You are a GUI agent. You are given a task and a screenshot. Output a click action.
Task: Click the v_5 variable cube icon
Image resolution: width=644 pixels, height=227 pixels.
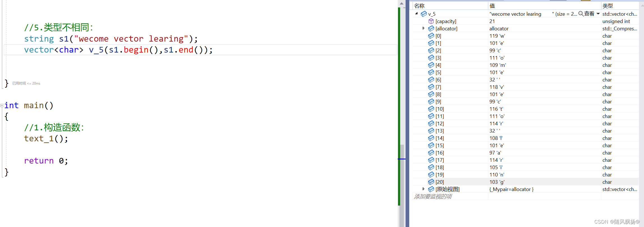pyautogui.click(x=424, y=14)
